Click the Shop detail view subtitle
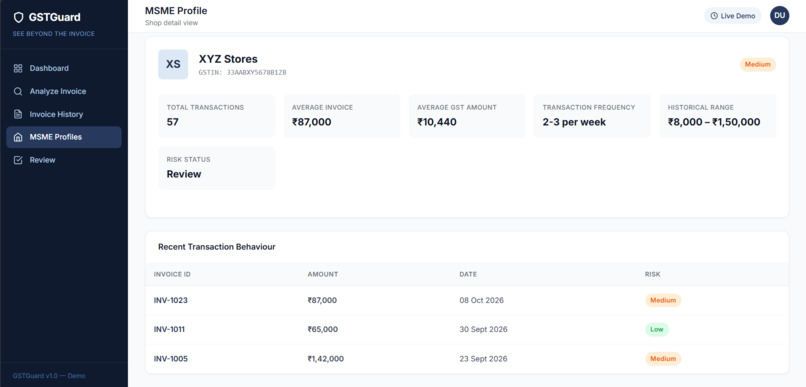 point(171,23)
